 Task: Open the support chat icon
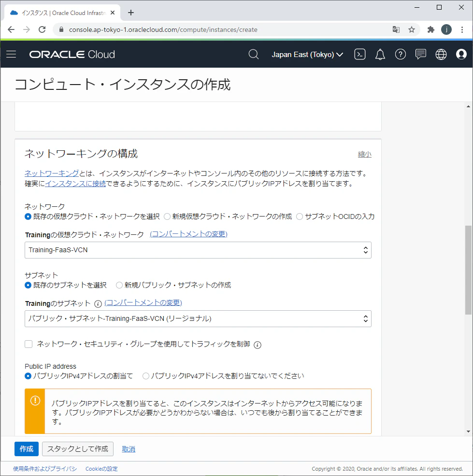click(421, 54)
